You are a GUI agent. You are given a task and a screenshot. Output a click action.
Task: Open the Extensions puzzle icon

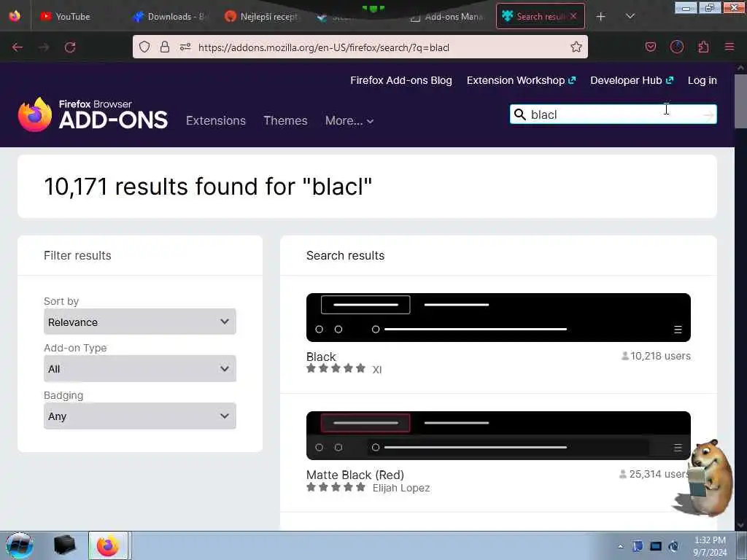(x=703, y=47)
